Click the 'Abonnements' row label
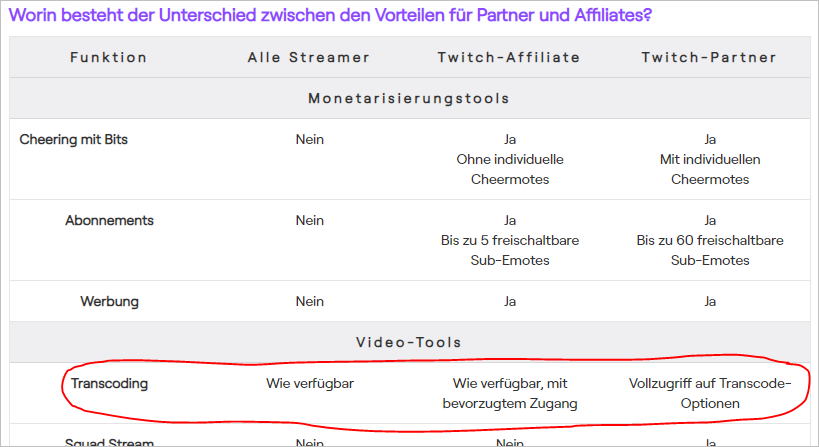This screenshot has width=819, height=447. coord(109,220)
